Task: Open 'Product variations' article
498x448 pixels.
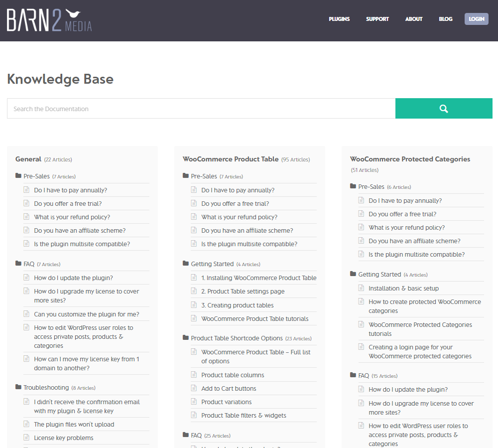Action: [x=227, y=402]
